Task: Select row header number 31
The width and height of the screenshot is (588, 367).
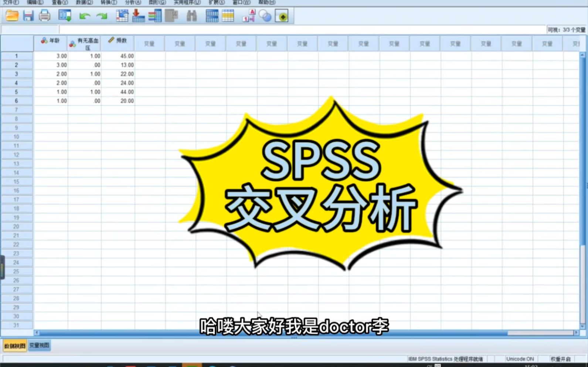Action: (x=17, y=325)
